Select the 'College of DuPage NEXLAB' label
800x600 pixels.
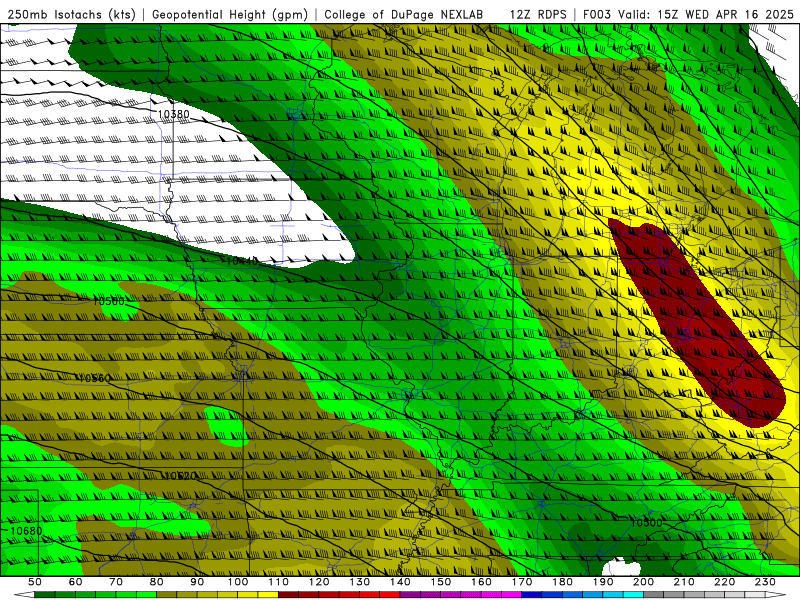point(404,14)
